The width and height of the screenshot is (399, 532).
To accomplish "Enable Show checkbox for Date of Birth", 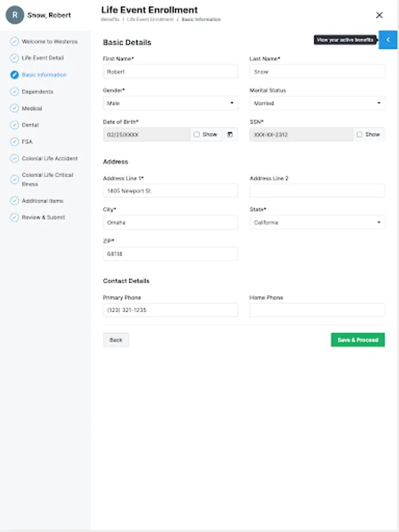I will (197, 135).
